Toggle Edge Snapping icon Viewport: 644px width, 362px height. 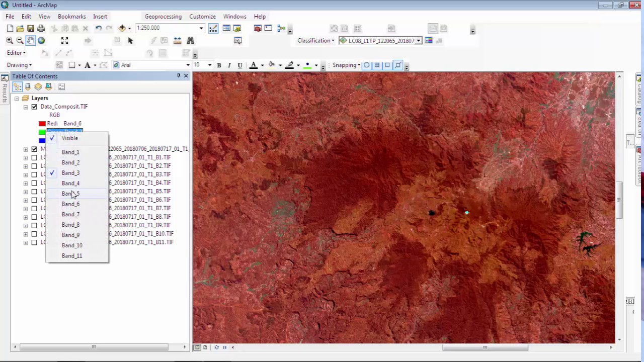click(x=398, y=65)
